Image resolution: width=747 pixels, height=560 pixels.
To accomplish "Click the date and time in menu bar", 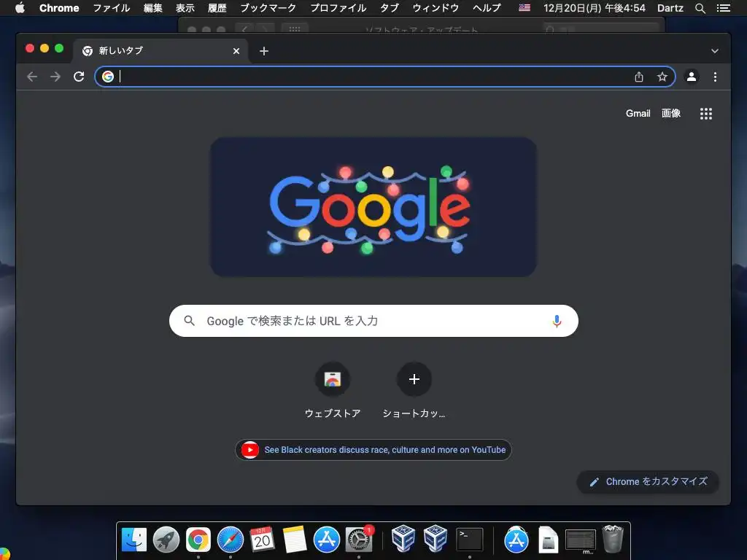I will 594,8.
